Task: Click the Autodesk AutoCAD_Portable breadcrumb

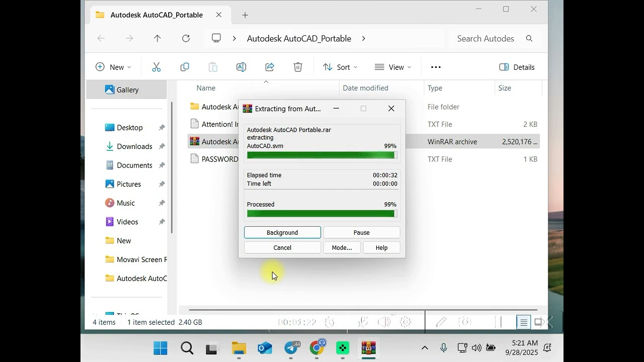Action: click(x=299, y=38)
